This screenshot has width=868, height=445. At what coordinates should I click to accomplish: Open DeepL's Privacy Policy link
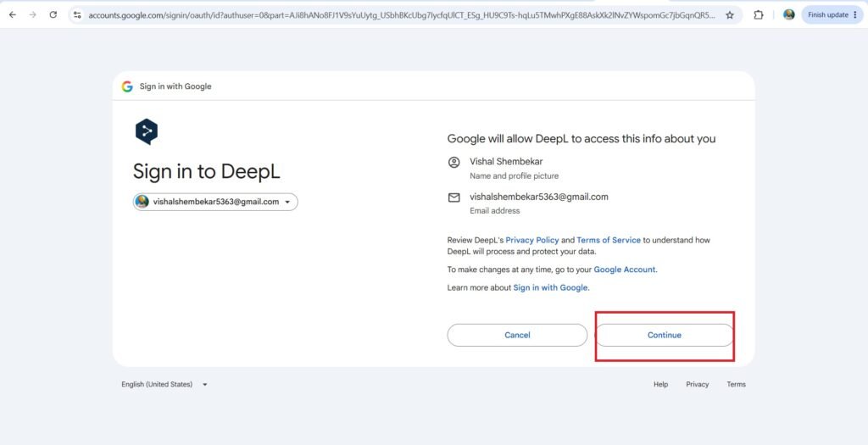pos(532,240)
